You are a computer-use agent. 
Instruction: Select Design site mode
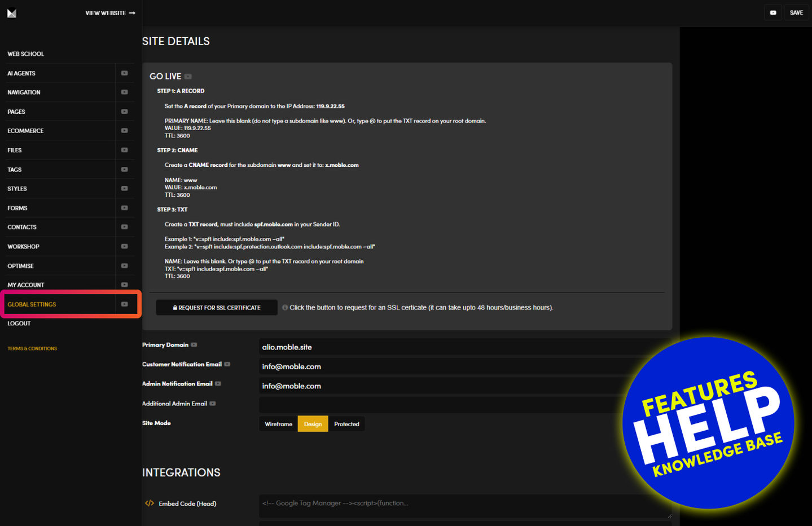pos(313,424)
